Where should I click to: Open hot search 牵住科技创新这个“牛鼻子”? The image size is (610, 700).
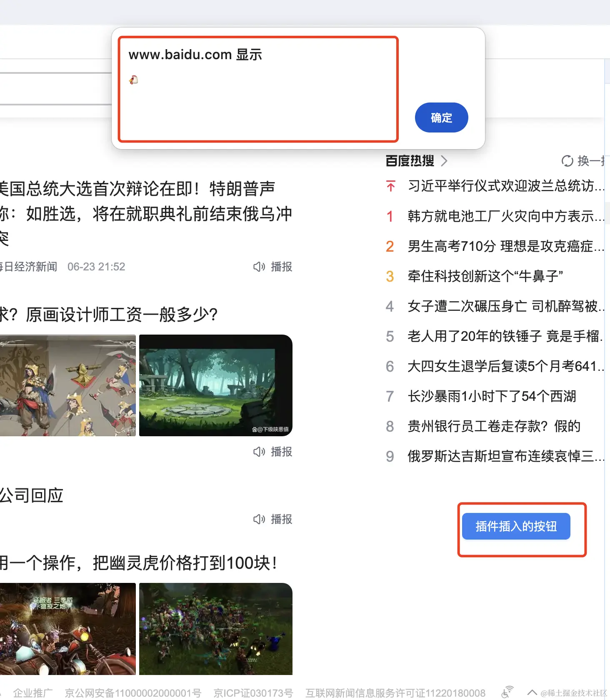click(x=485, y=276)
